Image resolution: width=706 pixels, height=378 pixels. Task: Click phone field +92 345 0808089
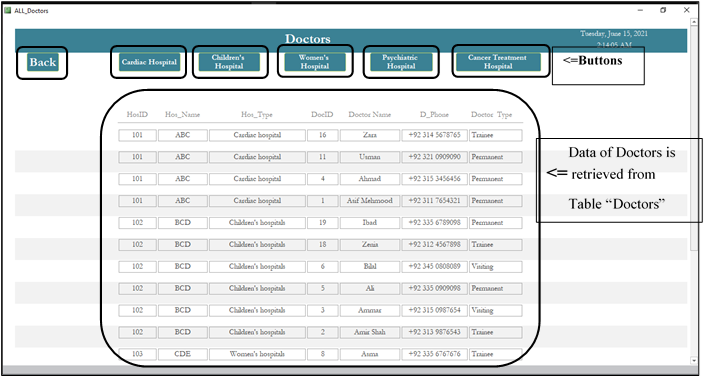[434, 266]
